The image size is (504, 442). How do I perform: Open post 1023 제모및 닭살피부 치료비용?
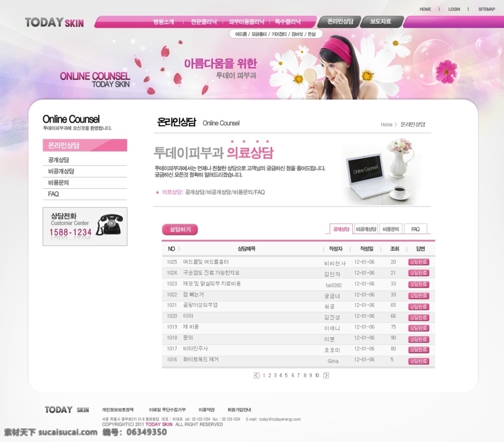pos(212,284)
